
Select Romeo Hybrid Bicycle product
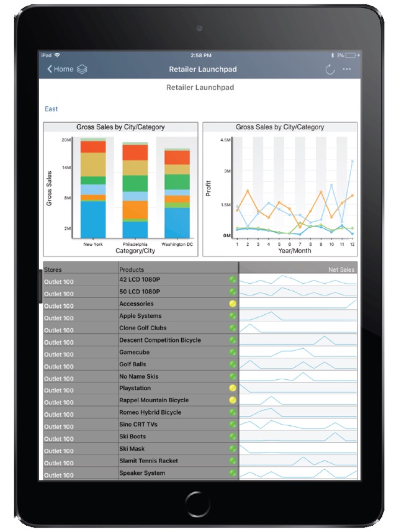click(150, 413)
